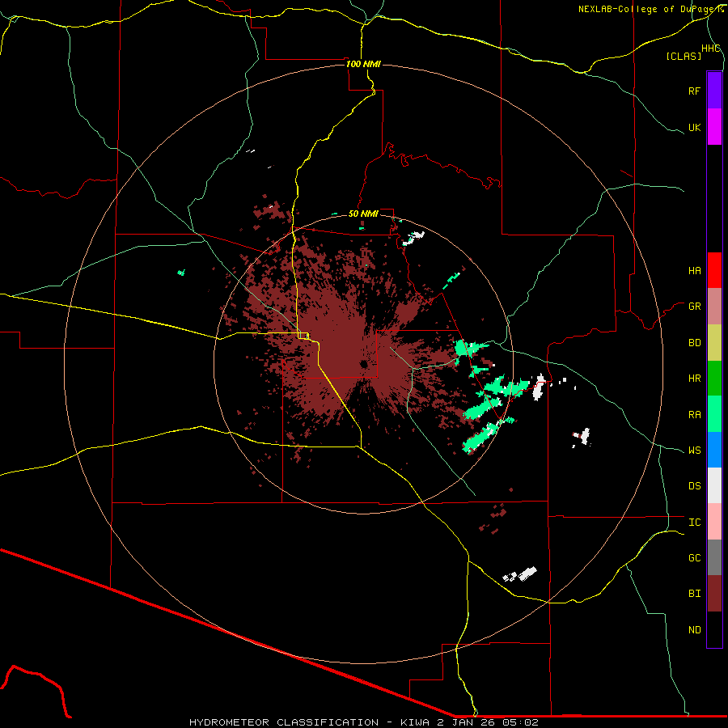Select the IC ice crystals pink swatch
Screen dimensions: 728x728
pos(714,522)
